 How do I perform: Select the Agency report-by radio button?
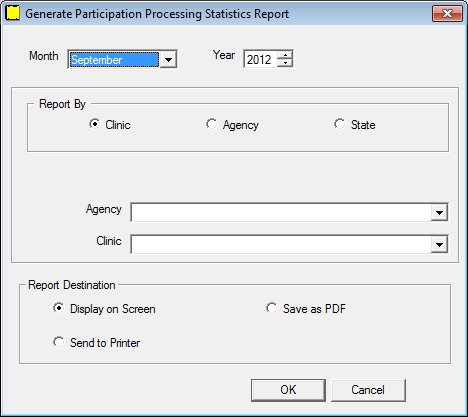[x=212, y=124]
